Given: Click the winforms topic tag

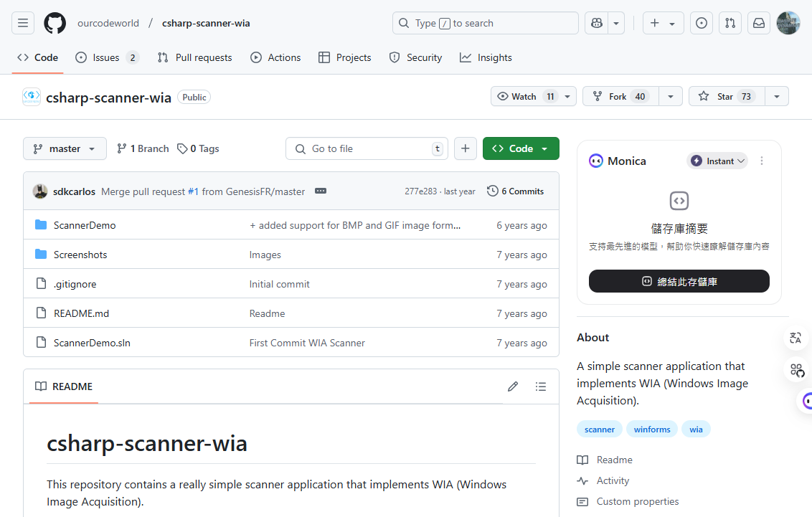Looking at the screenshot, I should pyautogui.click(x=652, y=429).
